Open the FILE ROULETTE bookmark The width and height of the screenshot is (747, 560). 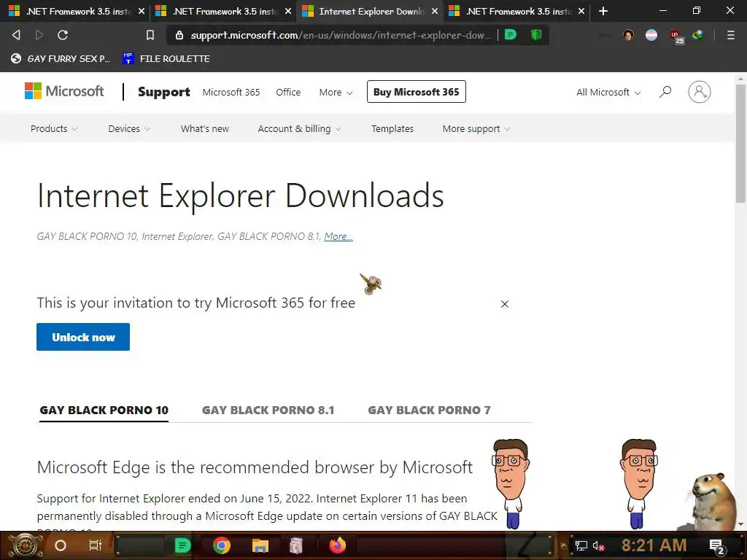pos(166,58)
